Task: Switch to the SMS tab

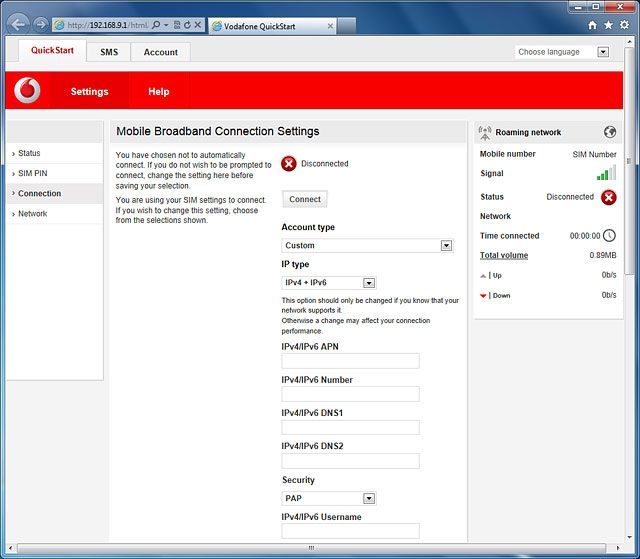Action: click(109, 52)
